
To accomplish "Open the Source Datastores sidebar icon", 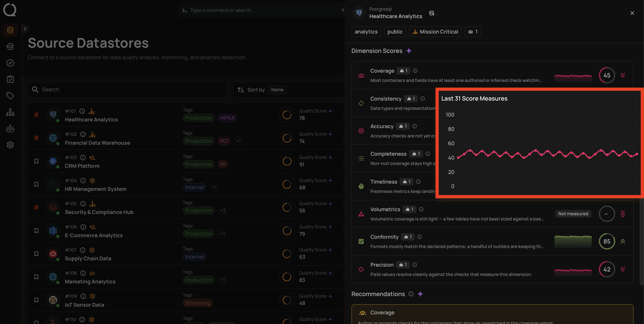I will (x=10, y=30).
